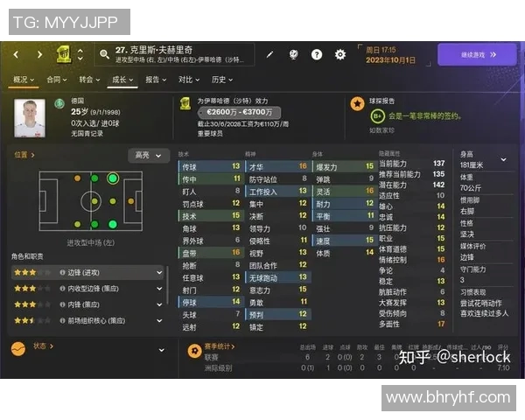Open the 赛季统计 section link
This screenshot has width=525, height=420.
220,346
